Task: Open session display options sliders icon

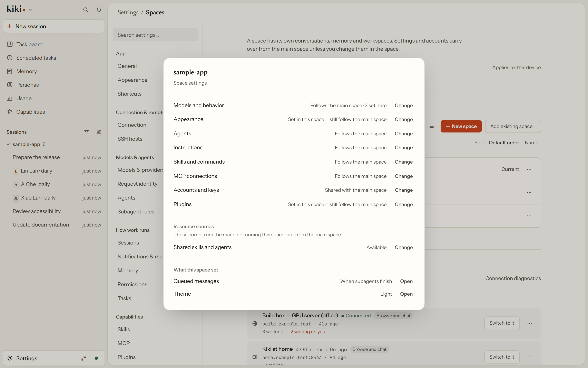Action: click(99, 132)
